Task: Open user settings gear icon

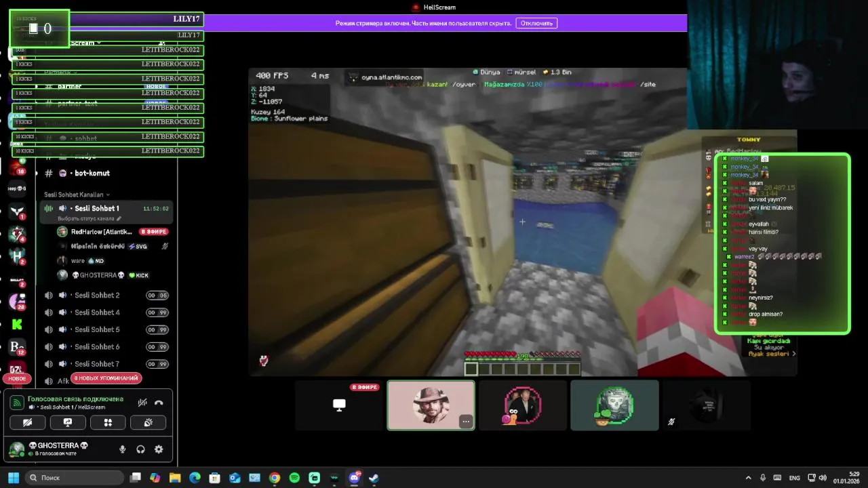Action: click(159, 449)
